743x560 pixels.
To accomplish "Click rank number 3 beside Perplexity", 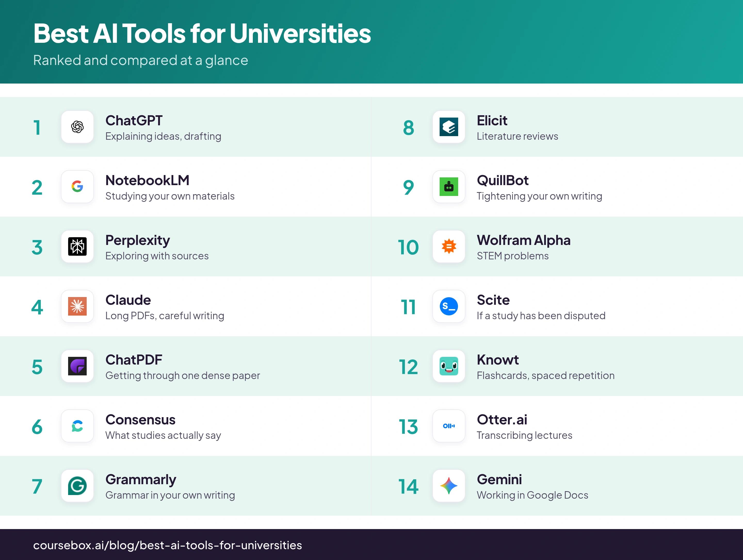I will (x=37, y=248).
